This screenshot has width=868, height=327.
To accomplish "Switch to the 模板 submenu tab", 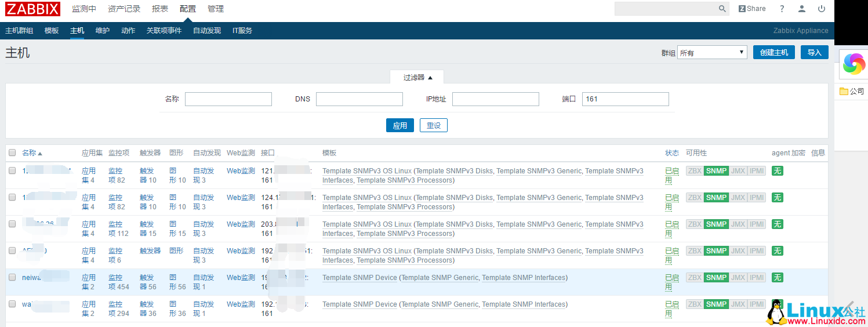I will click(52, 30).
